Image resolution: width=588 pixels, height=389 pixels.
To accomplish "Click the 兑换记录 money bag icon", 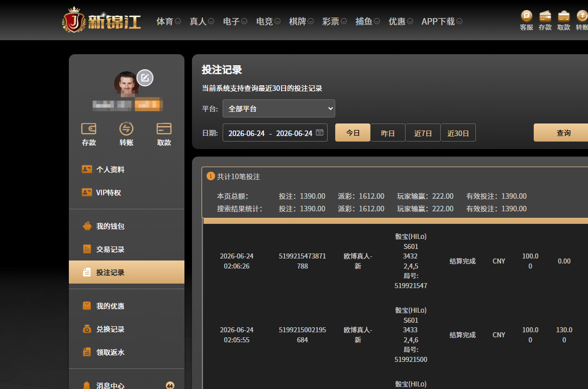I will (x=86, y=329).
